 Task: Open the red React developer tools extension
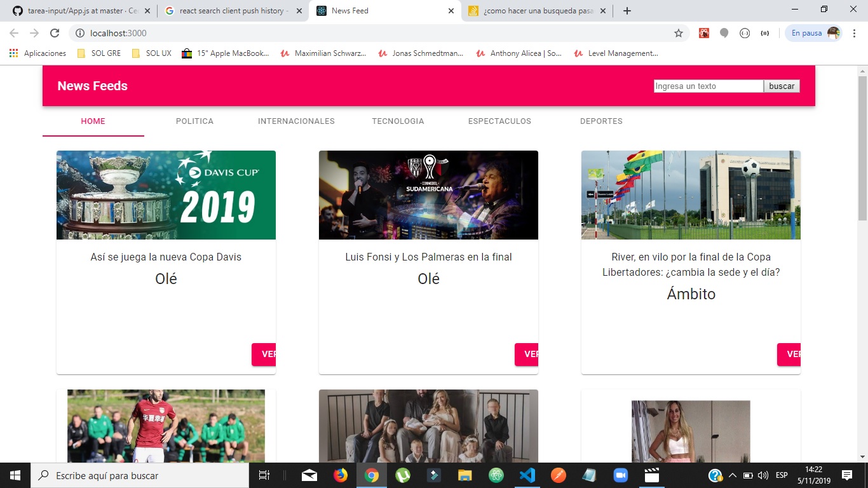tap(704, 33)
